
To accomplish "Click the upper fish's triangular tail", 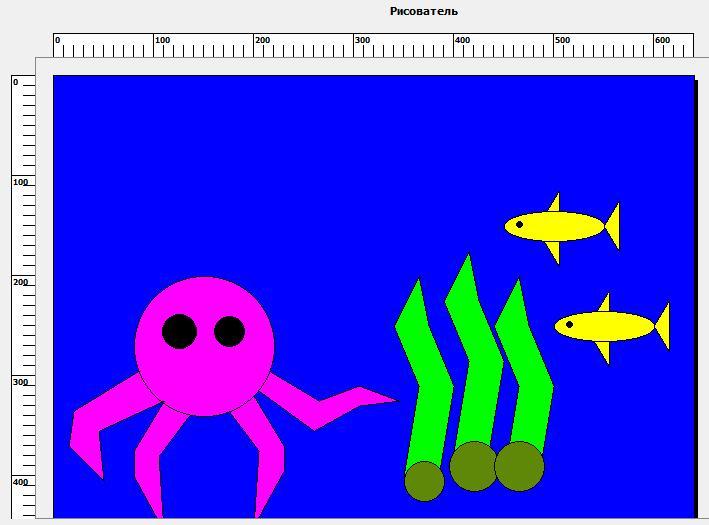I will (x=614, y=226).
